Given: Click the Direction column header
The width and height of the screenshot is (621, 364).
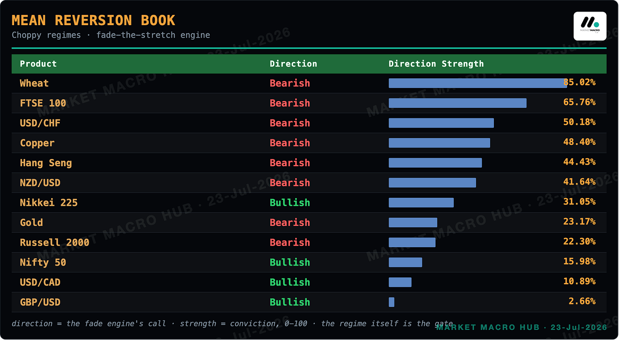Looking at the screenshot, I should coord(293,64).
